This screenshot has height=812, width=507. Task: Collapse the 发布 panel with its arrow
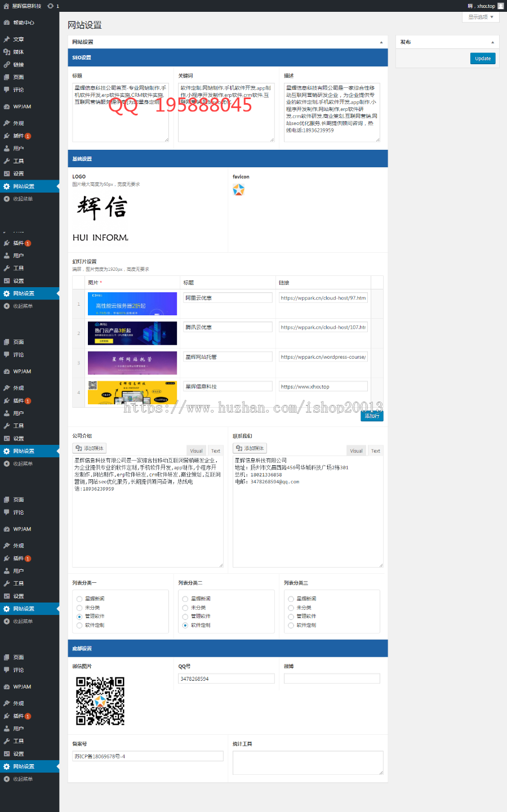[492, 42]
